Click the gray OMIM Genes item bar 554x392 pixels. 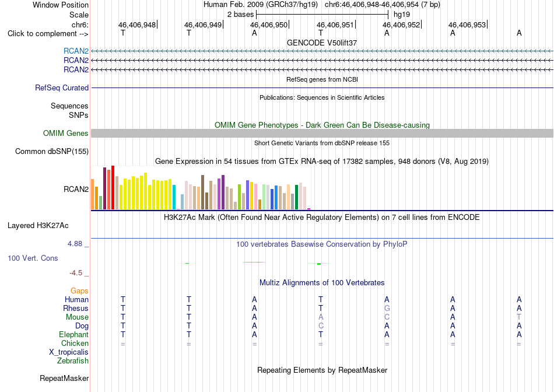click(322, 133)
